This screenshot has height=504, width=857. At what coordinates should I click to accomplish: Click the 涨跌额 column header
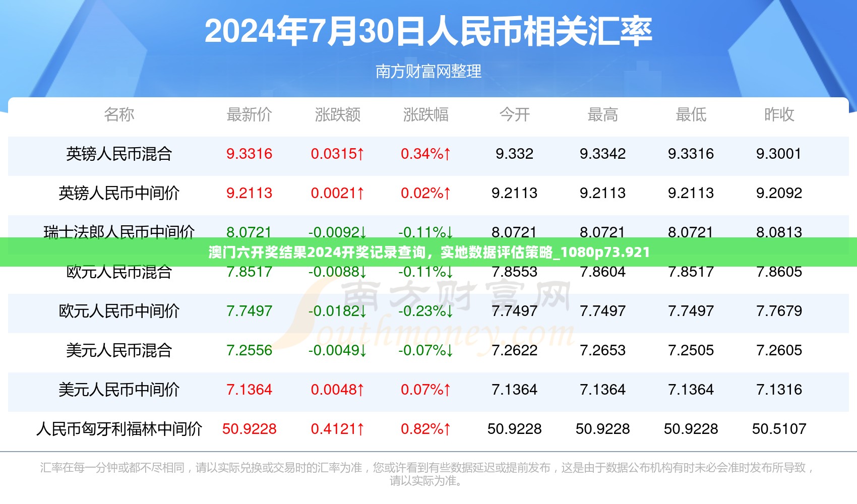point(338,114)
